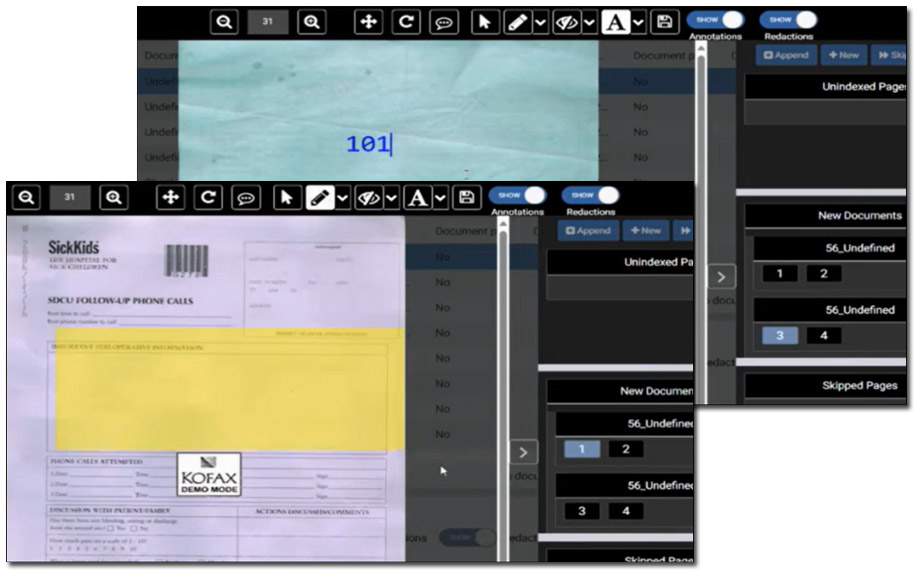The height and width of the screenshot is (572, 917).
Task: Open comments in back window toolbar
Action: tap(444, 22)
